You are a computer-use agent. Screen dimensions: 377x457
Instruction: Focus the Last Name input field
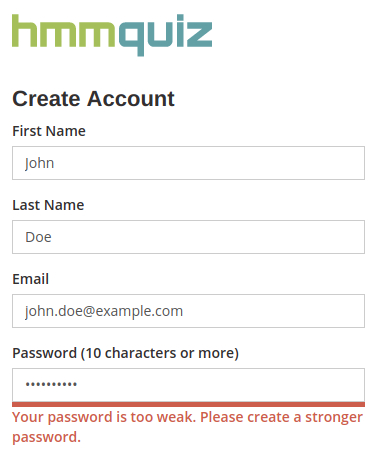point(188,237)
